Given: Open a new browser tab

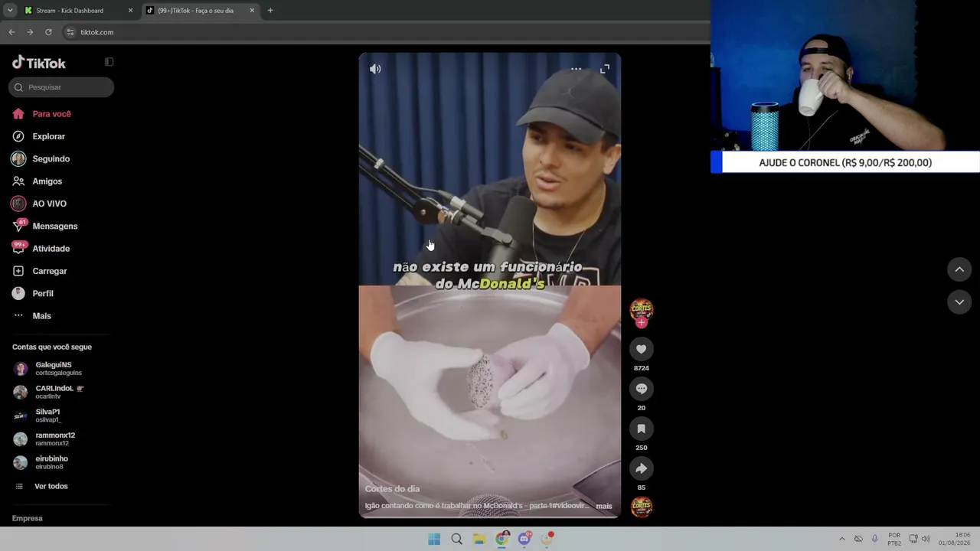Looking at the screenshot, I should 270,11.
